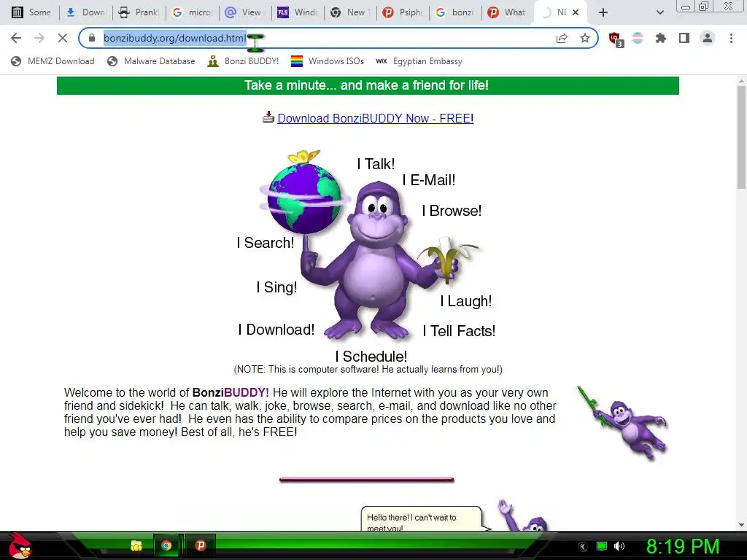Switch to the 'micro' Google tab
The width and height of the screenshot is (747, 560).
(192, 12)
